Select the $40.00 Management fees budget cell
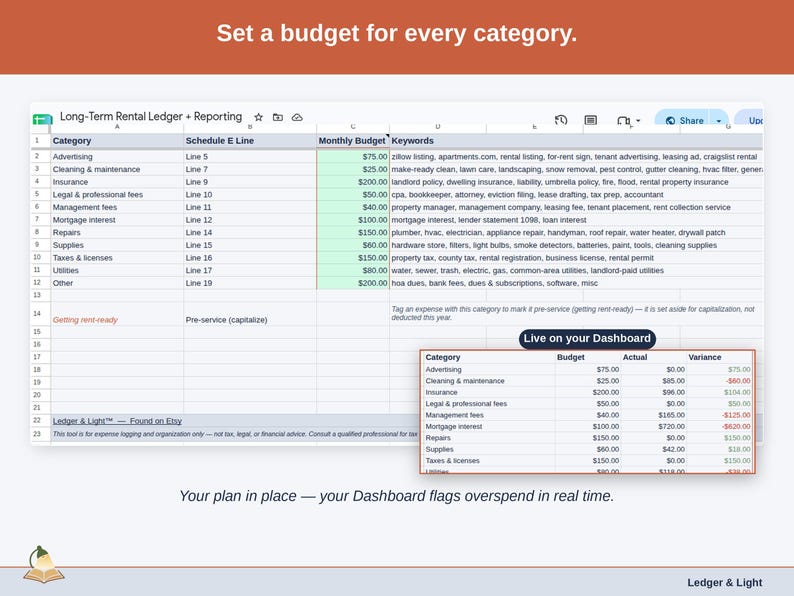 (x=353, y=207)
